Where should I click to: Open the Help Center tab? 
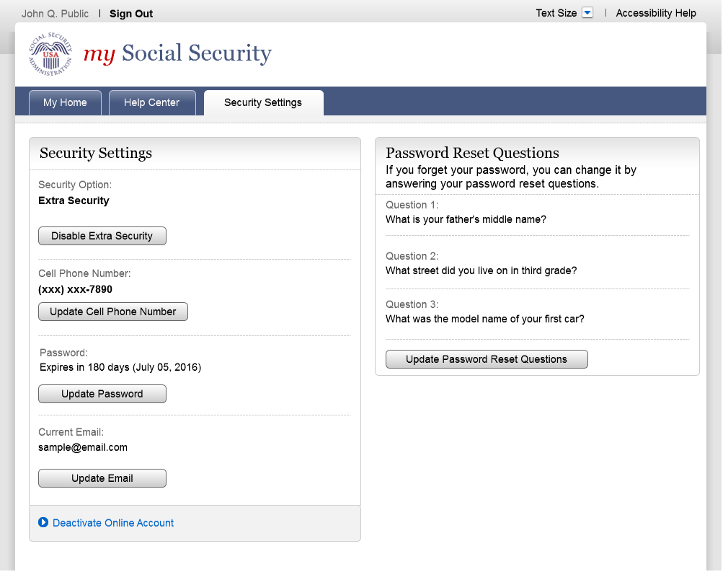151,102
